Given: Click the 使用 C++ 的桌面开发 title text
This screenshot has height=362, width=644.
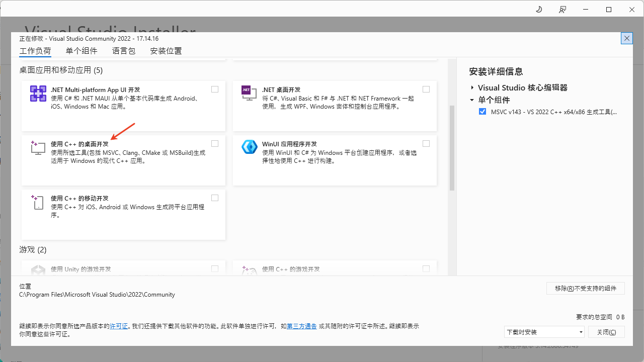Looking at the screenshot, I should click(x=79, y=144).
